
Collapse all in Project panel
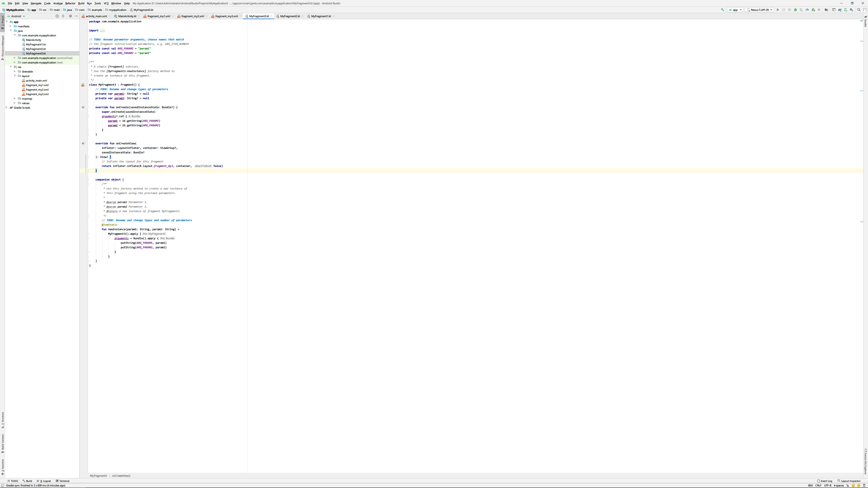63,16
